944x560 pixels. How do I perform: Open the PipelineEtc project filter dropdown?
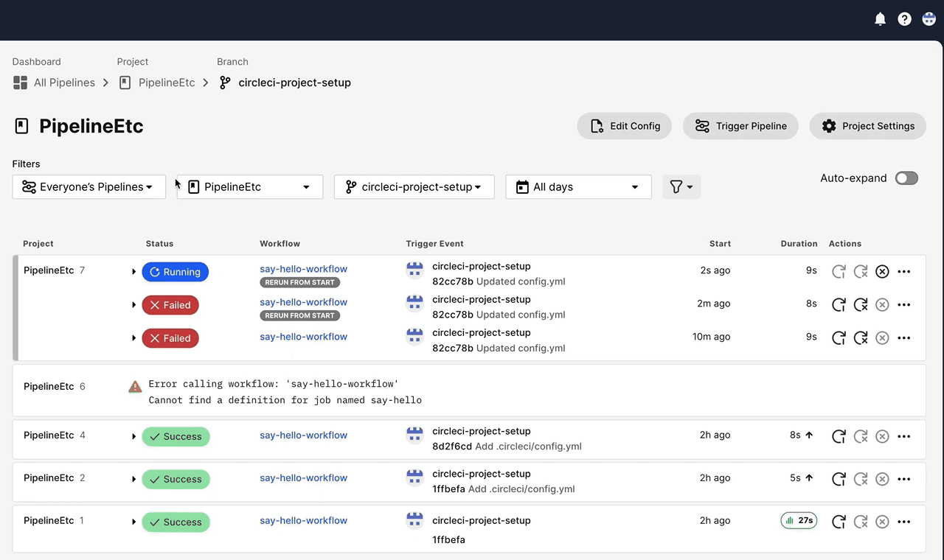click(250, 187)
